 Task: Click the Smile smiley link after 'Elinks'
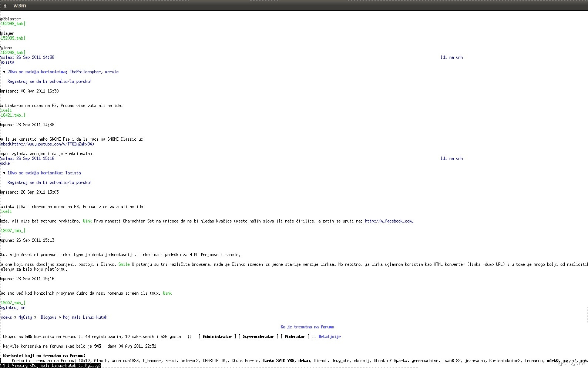point(124,264)
